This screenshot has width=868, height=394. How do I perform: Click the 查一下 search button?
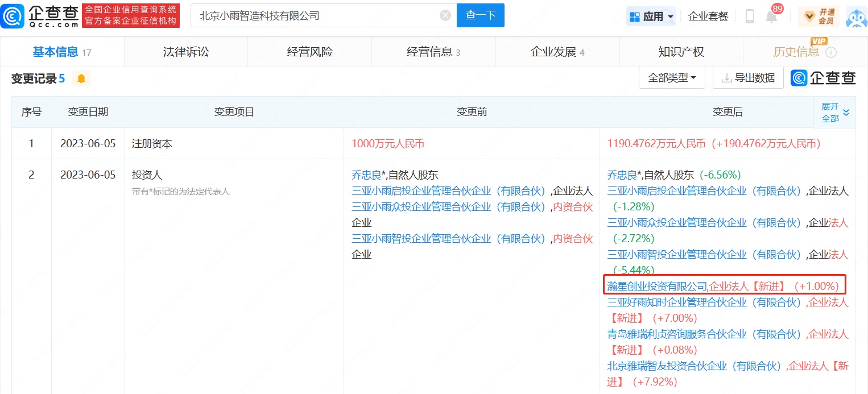click(x=480, y=16)
